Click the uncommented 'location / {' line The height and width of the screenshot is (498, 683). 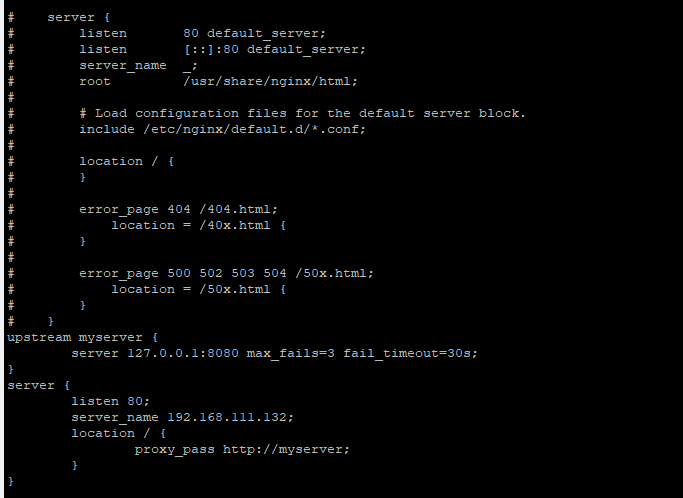pos(118,433)
